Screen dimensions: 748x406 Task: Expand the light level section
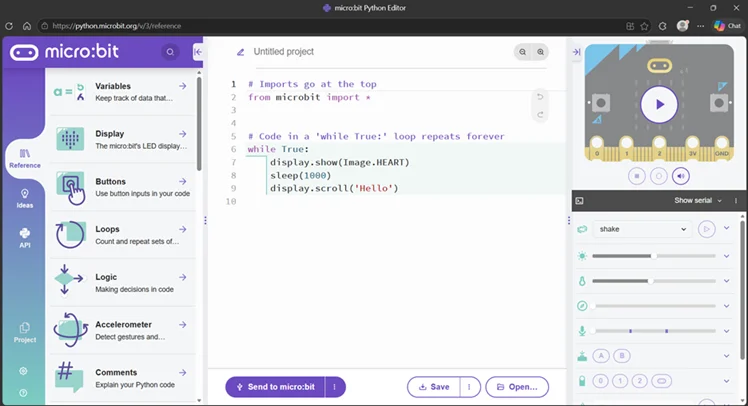(x=727, y=256)
